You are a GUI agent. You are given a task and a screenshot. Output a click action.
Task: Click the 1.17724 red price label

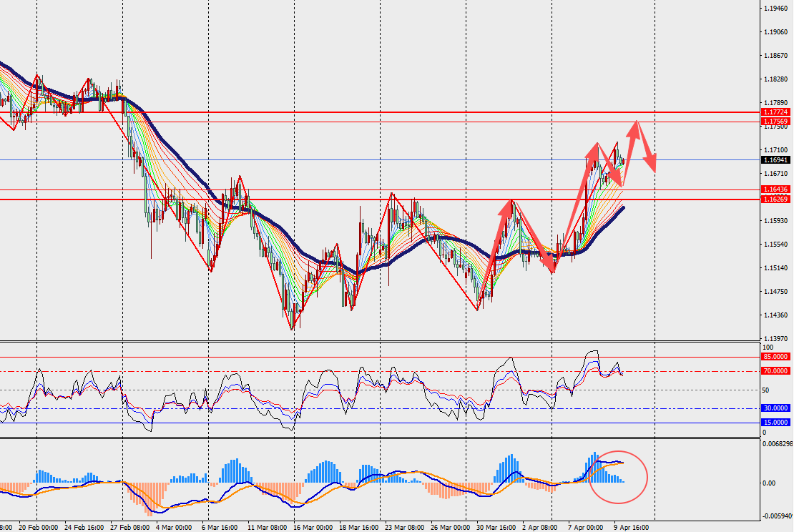(x=775, y=113)
